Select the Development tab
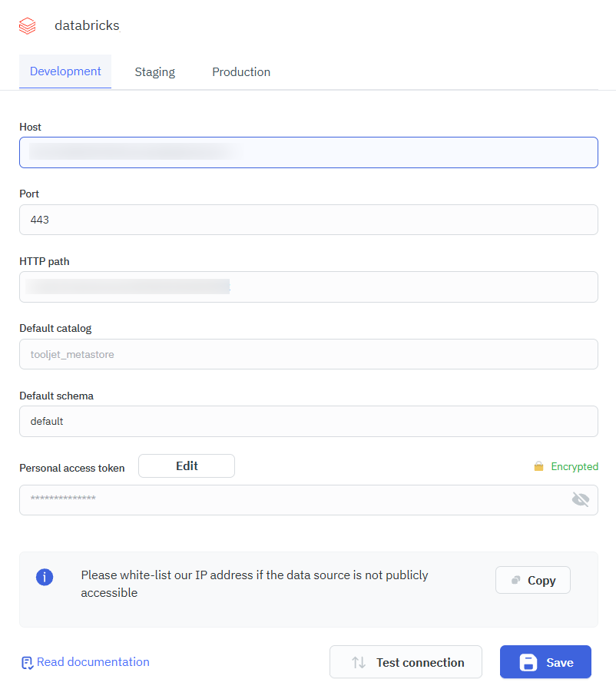Screen dimensions: 616x699 [65, 71]
